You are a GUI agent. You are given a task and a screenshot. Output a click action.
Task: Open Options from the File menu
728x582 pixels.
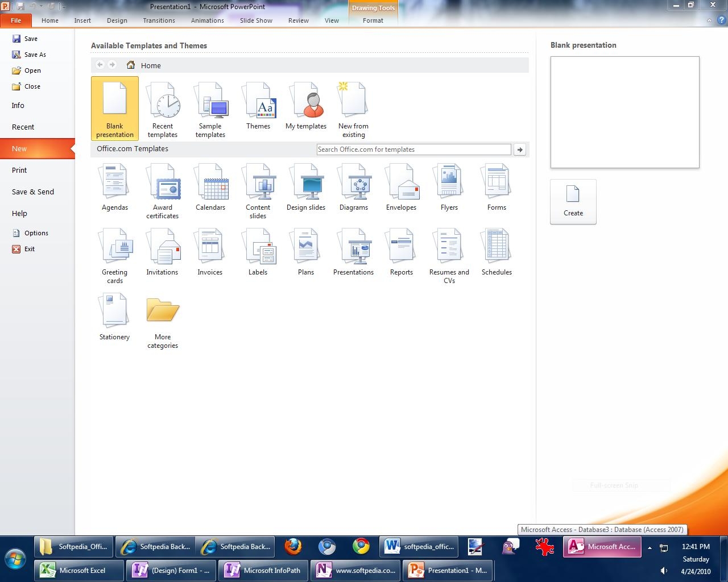[36, 233]
